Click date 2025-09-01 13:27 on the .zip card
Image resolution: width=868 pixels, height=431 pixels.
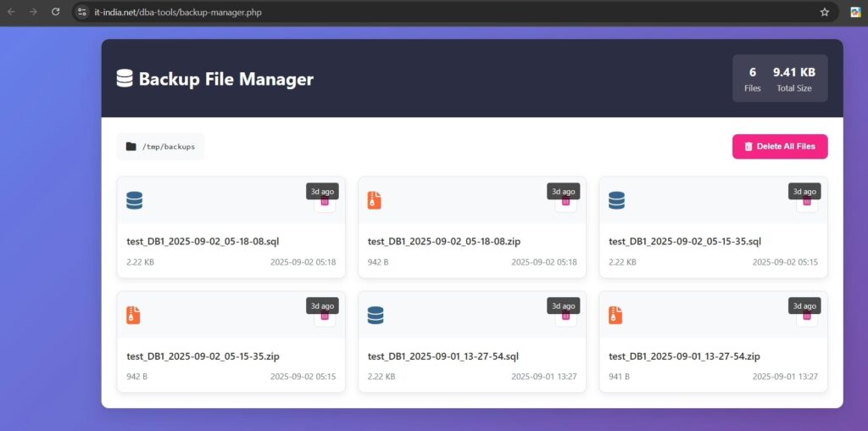click(x=785, y=377)
